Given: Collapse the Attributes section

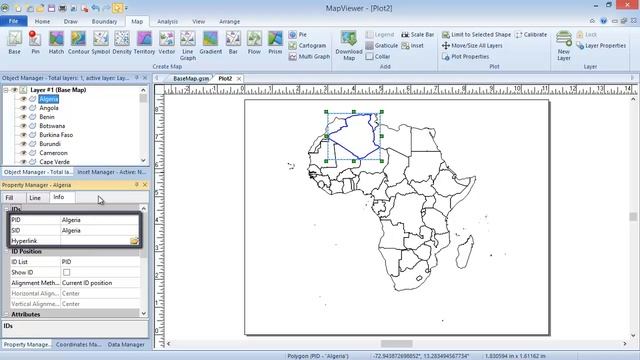Looking at the screenshot, I should click(x=7, y=314).
